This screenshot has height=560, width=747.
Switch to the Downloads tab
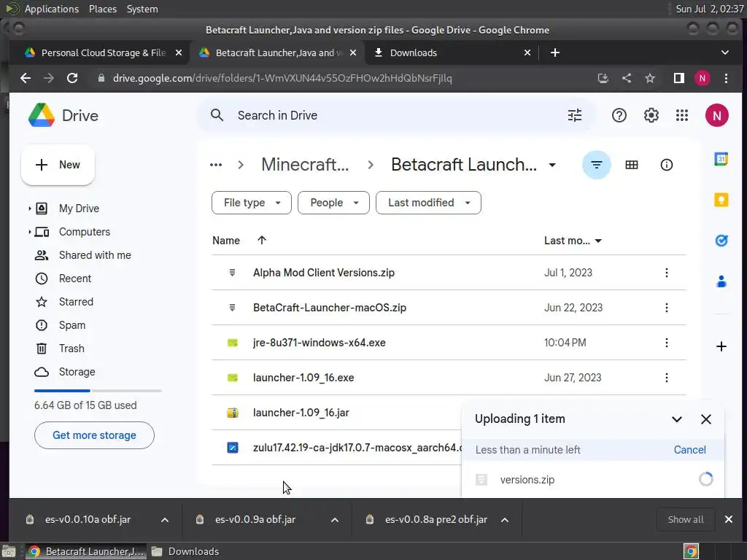(452, 52)
